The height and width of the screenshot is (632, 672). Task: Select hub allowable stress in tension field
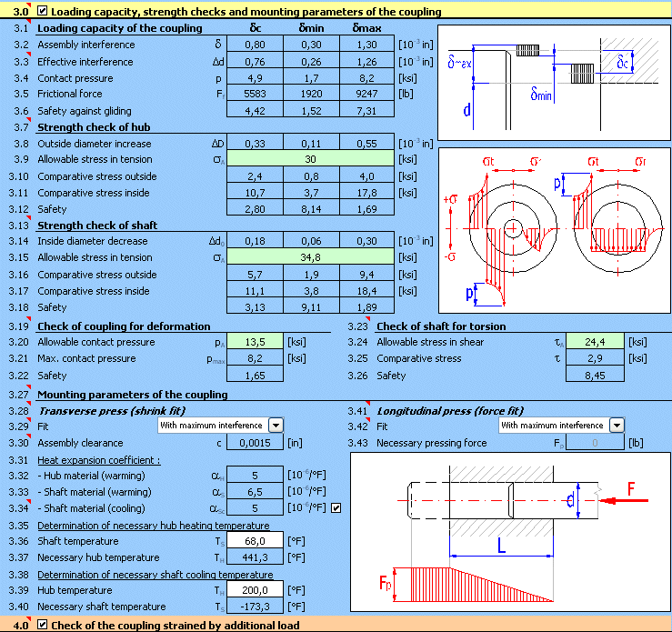pyautogui.click(x=310, y=159)
